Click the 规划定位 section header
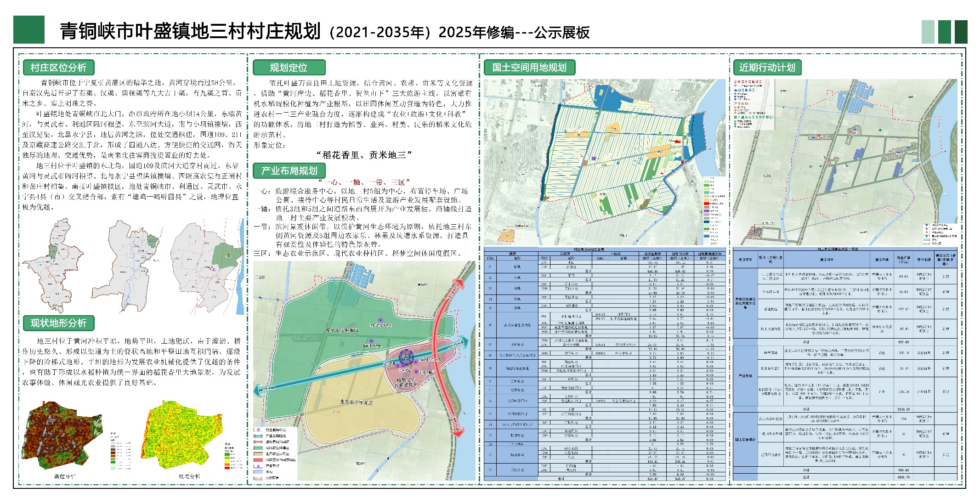Image resolution: width=980 pixels, height=504 pixels. tap(289, 68)
